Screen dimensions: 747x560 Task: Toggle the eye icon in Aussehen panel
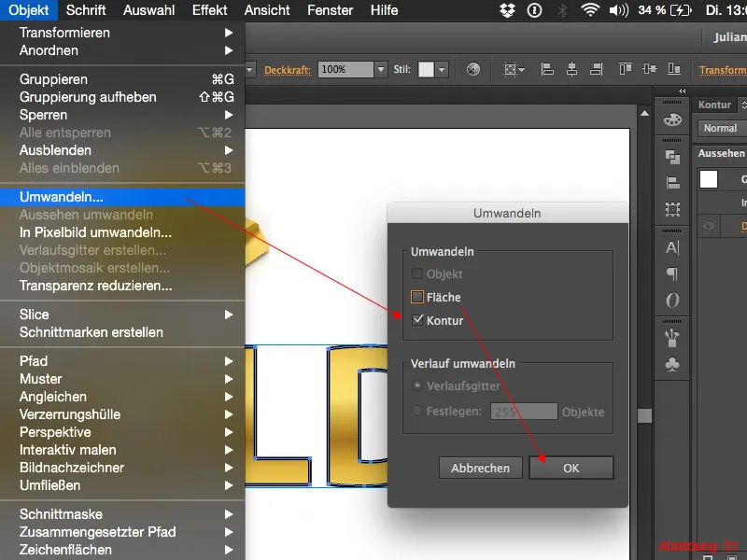click(x=709, y=226)
